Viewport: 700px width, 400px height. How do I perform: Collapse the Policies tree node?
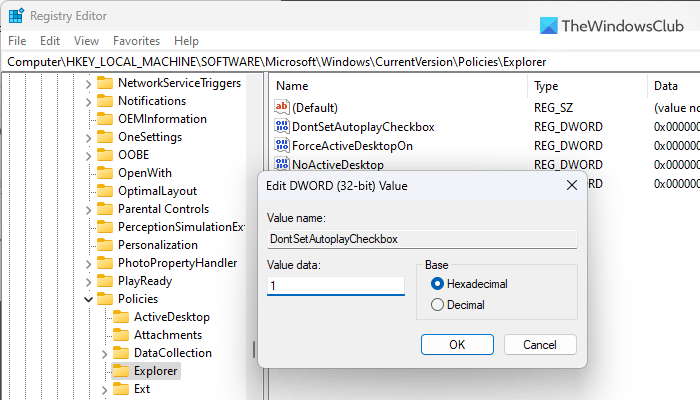pyautogui.click(x=88, y=299)
